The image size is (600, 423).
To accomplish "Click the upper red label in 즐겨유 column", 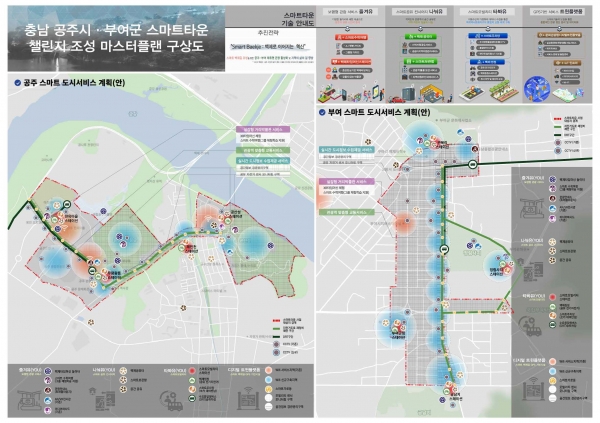I will click(352, 38).
